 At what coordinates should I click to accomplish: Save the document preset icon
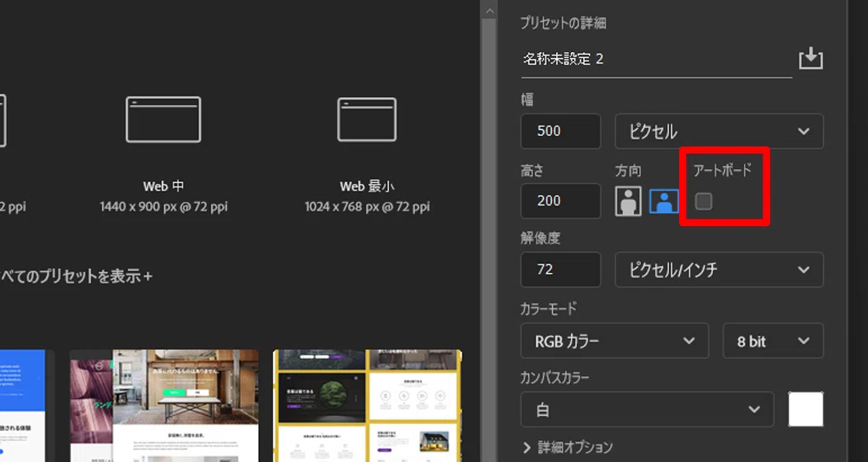click(x=811, y=58)
